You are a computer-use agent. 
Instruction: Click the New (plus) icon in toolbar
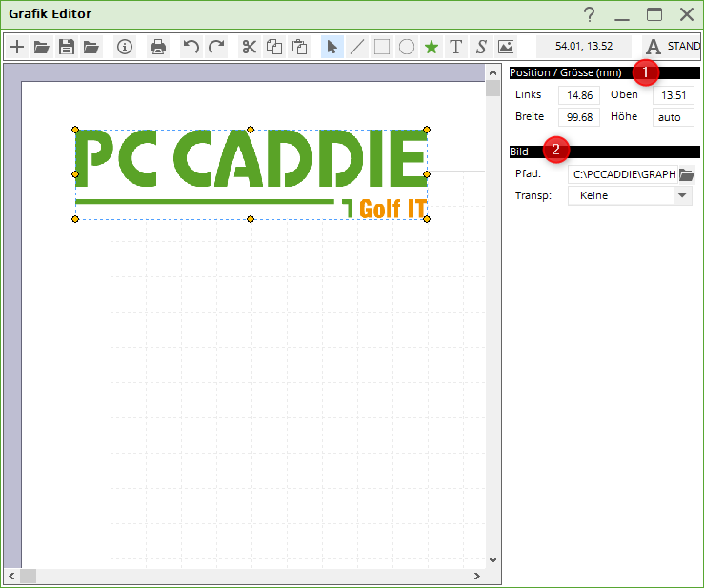(x=17, y=47)
